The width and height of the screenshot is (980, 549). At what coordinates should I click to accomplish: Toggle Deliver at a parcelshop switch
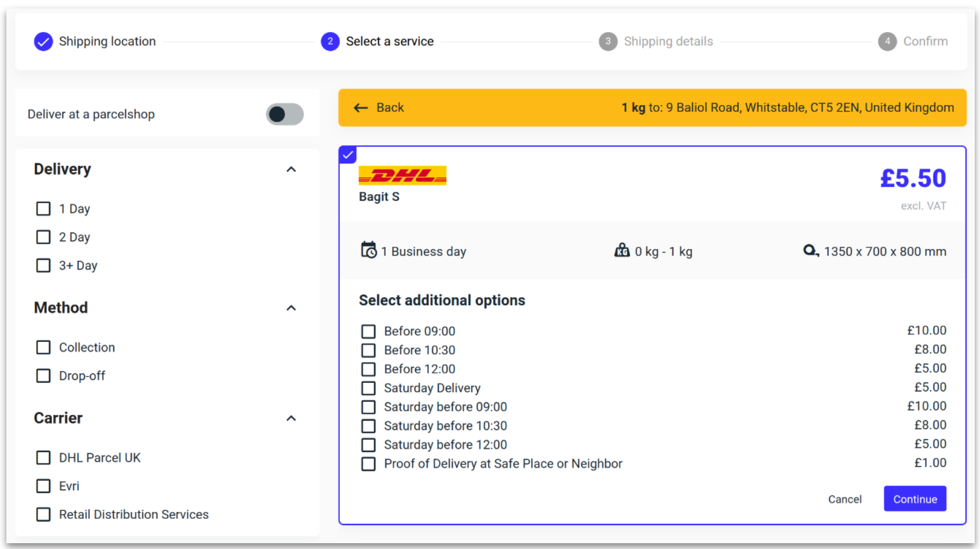point(285,114)
